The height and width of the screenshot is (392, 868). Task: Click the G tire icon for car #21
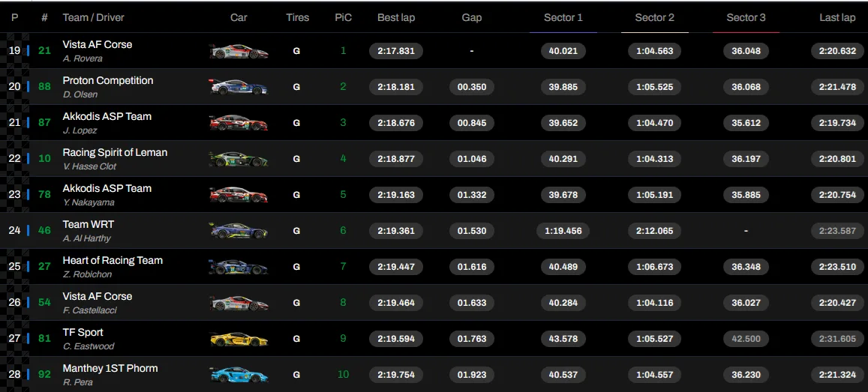(296, 51)
